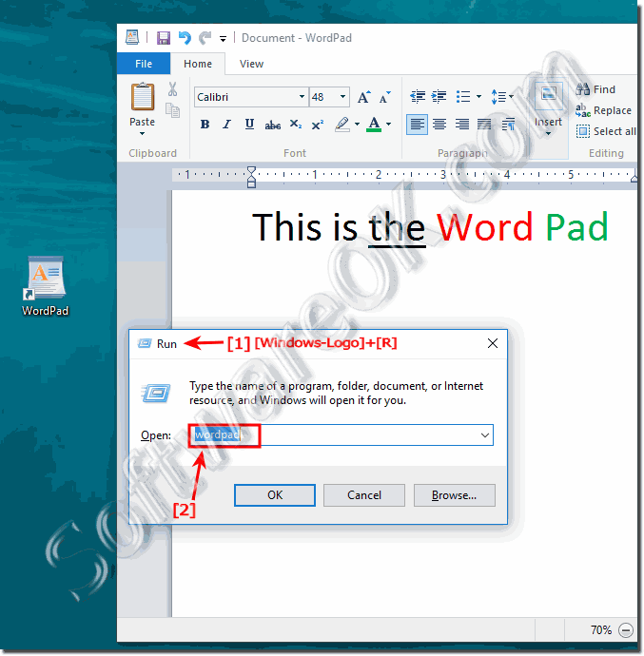Toggle Italic formatting
The height and width of the screenshot is (656, 644).
(227, 125)
